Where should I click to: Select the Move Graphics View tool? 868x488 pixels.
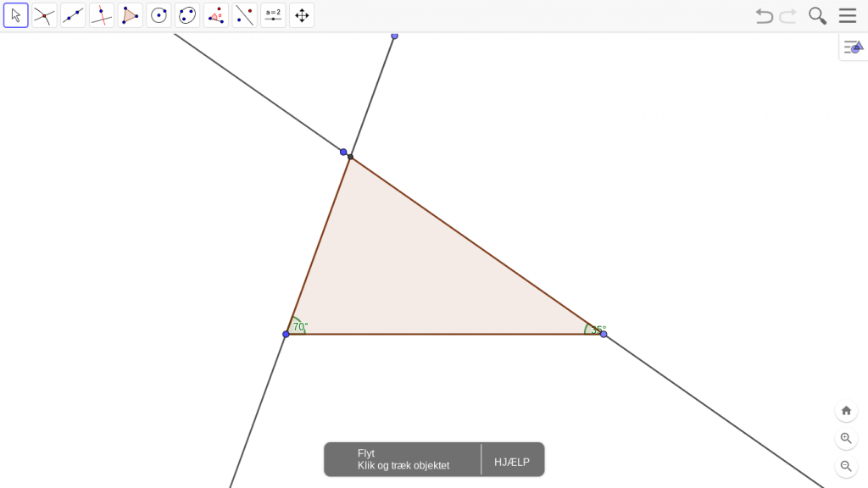tap(302, 15)
